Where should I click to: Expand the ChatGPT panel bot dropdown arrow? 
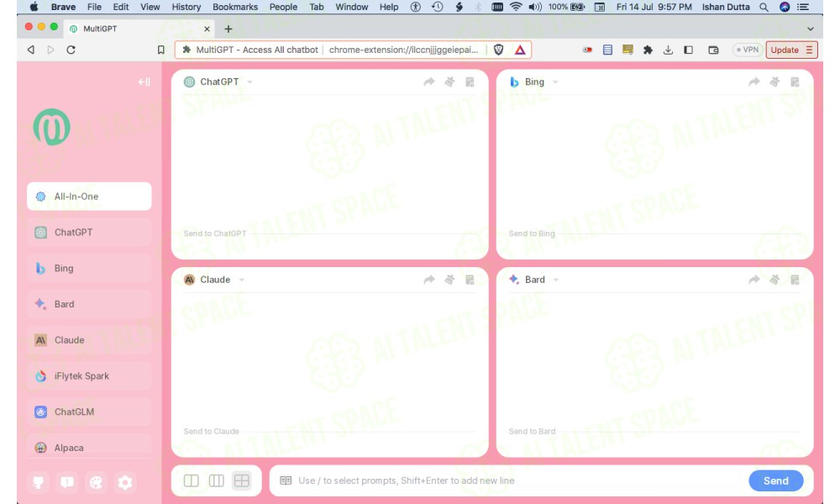tap(249, 82)
